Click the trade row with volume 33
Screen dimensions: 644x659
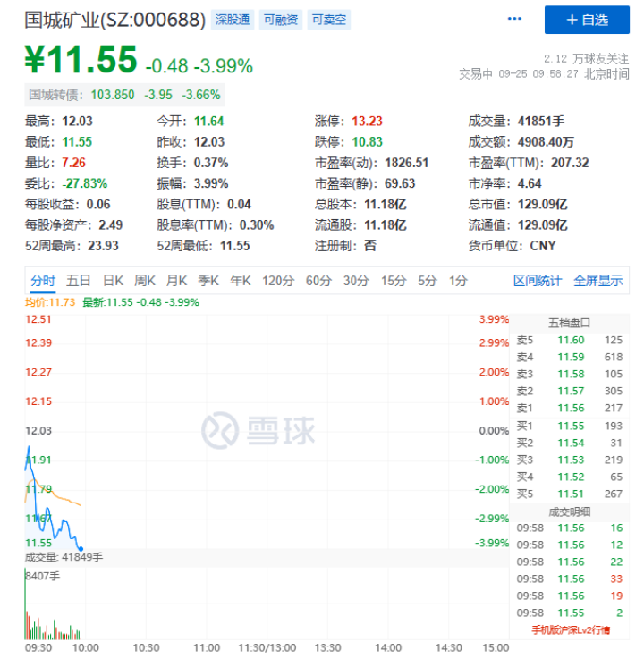(569, 579)
